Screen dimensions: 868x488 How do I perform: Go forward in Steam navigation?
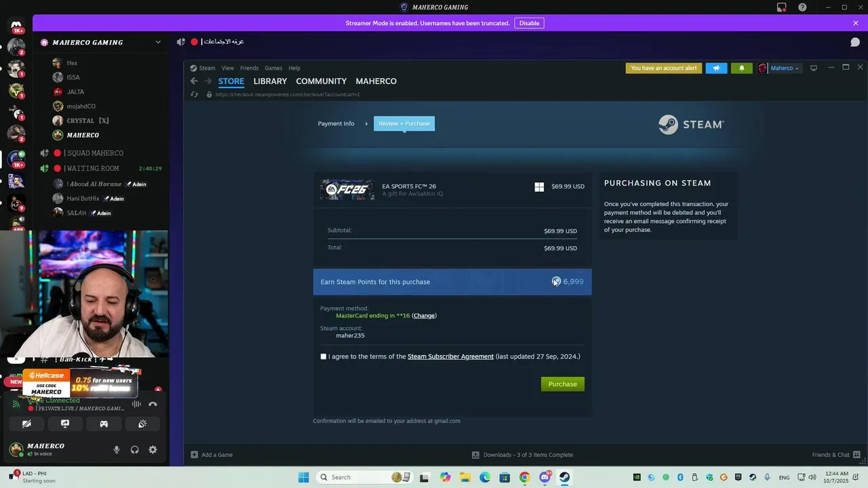click(x=208, y=81)
